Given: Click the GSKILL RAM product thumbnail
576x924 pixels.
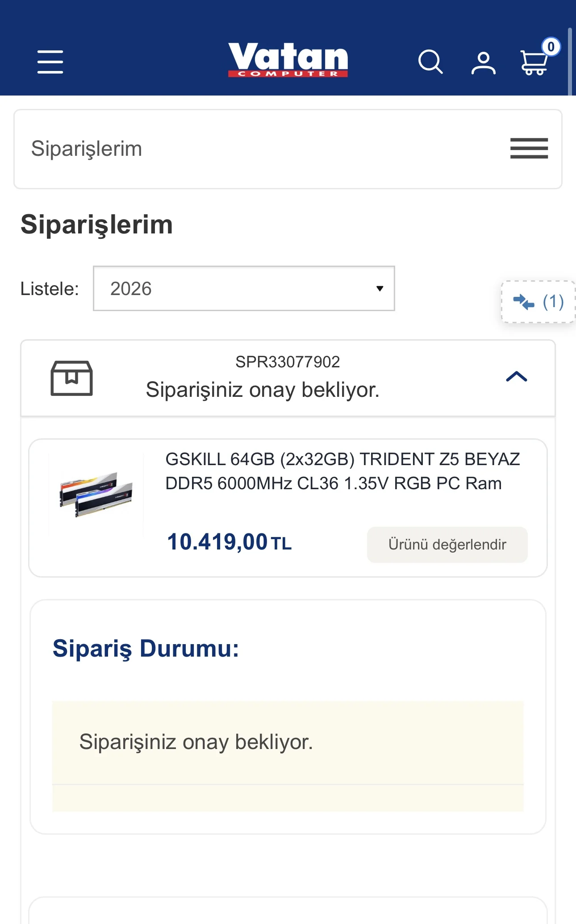Looking at the screenshot, I should (x=96, y=494).
